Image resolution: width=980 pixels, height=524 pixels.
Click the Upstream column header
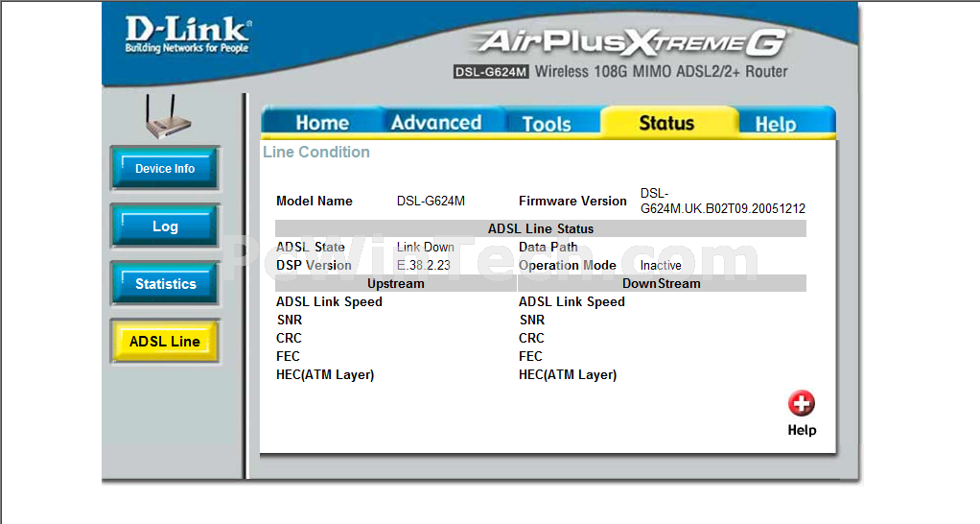pos(396,283)
